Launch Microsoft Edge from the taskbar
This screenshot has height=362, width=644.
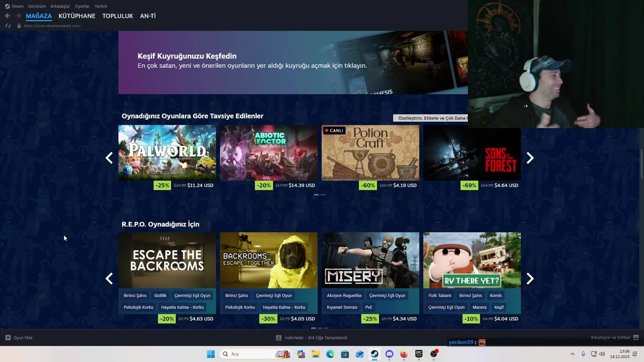[x=331, y=354]
